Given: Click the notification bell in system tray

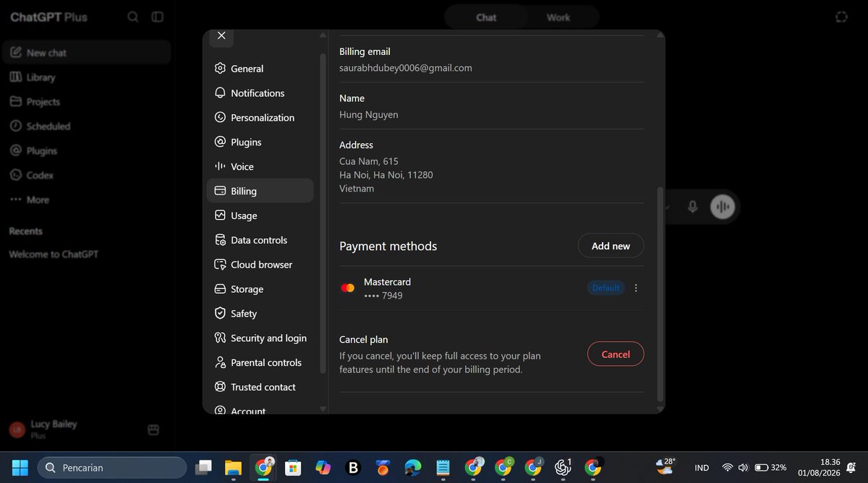Looking at the screenshot, I should [851, 468].
